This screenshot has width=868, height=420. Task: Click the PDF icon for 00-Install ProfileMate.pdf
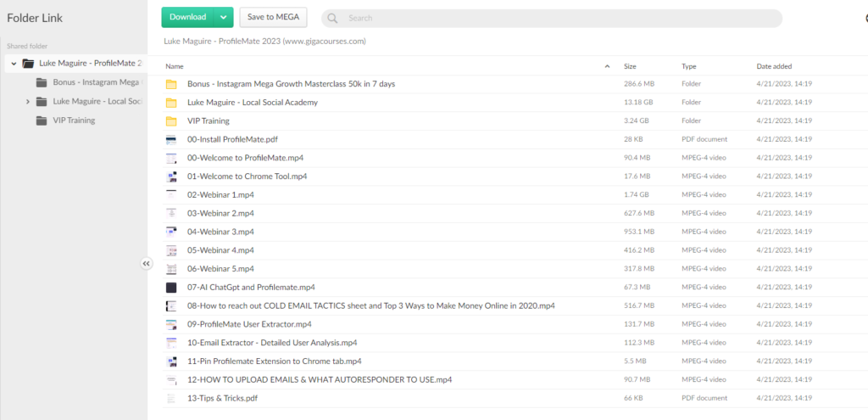tap(171, 140)
